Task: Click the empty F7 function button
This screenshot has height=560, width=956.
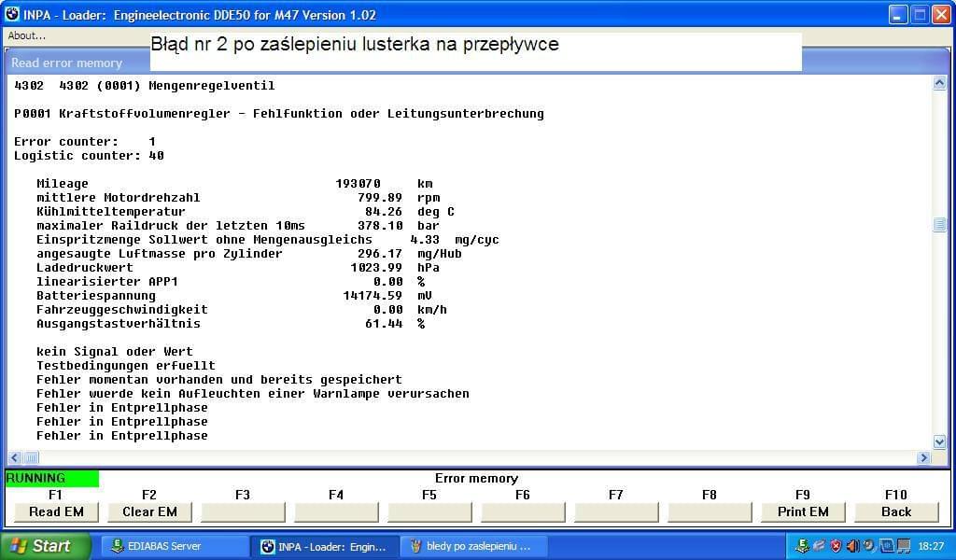Action: tap(616, 511)
